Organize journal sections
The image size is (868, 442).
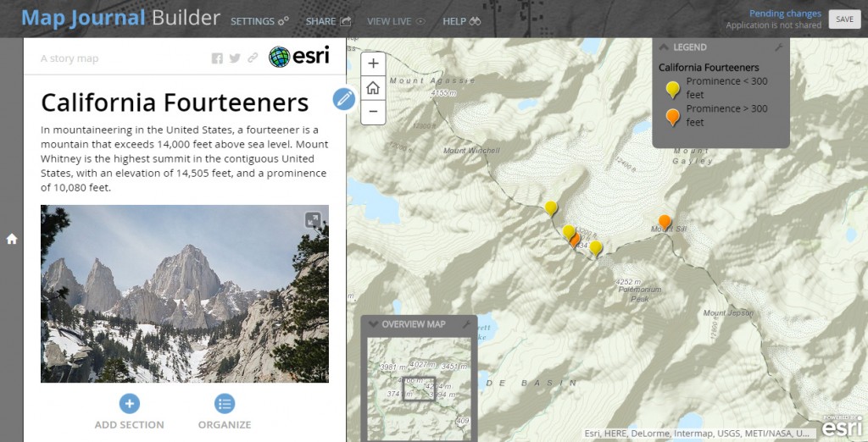[224, 412]
